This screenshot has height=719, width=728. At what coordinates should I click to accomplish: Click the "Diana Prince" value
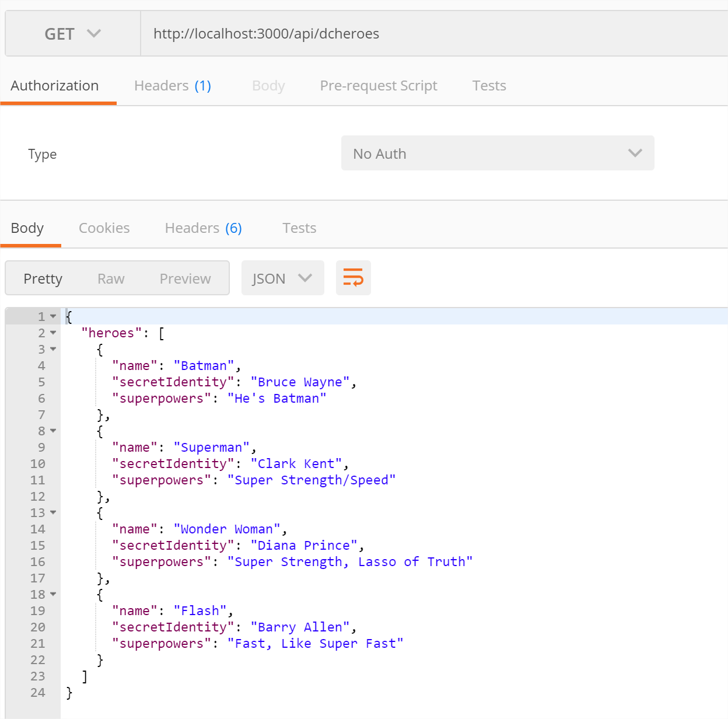[303, 545]
